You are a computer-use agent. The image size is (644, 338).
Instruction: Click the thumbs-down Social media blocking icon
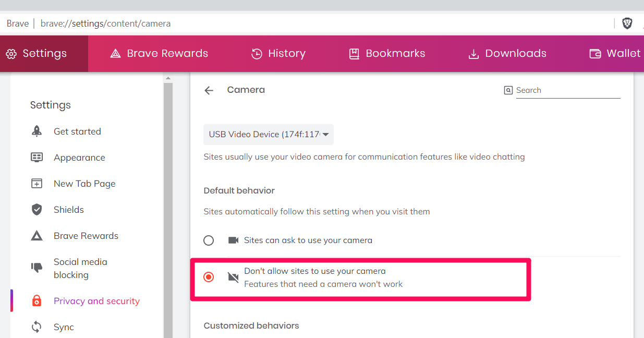[x=37, y=268]
